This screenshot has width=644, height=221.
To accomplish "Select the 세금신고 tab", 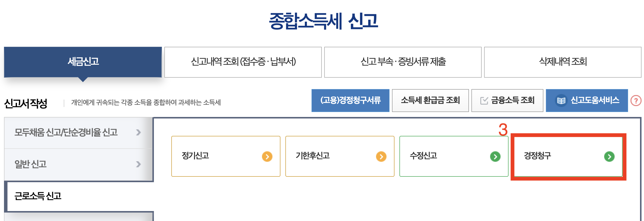I will pyautogui.click(x=82, y=62).
